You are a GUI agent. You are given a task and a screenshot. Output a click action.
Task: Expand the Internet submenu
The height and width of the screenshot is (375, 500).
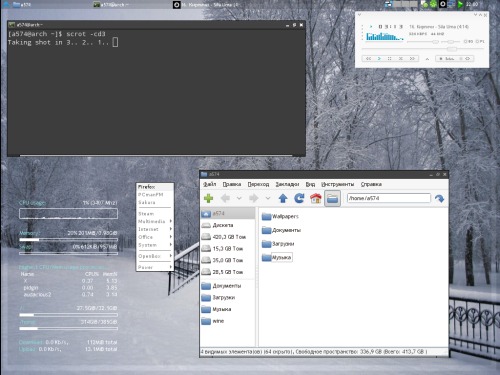pos(155,229)
